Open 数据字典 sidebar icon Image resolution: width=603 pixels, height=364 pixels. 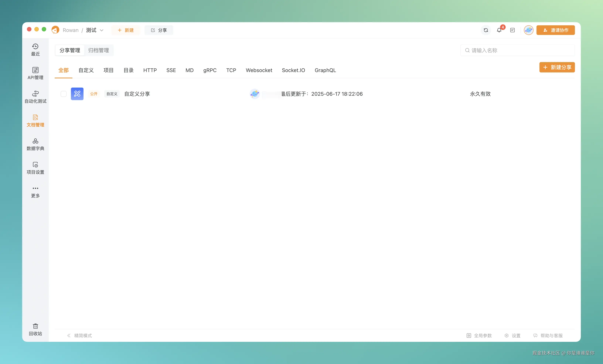35,144
